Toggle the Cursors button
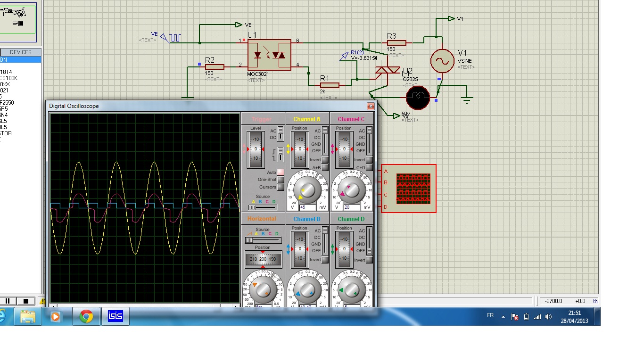Image resolution: width=644 pixels, height=362 pixels. (281, 187)
